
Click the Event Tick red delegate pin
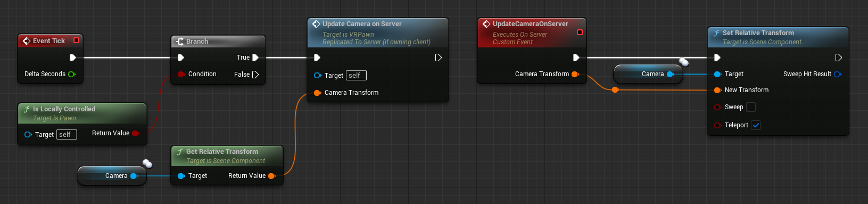(x=76, y=40)
